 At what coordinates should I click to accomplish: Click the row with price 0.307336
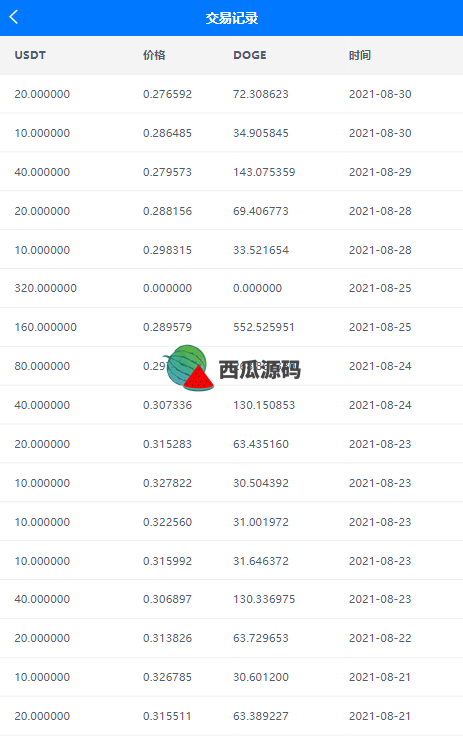pyautogui.click(x=232, y=405)
